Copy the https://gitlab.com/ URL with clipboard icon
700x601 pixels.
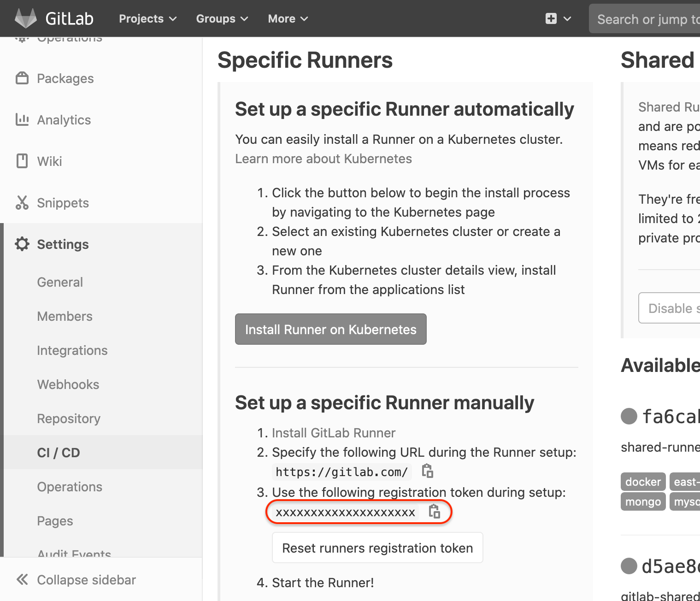tap(428, 471)
